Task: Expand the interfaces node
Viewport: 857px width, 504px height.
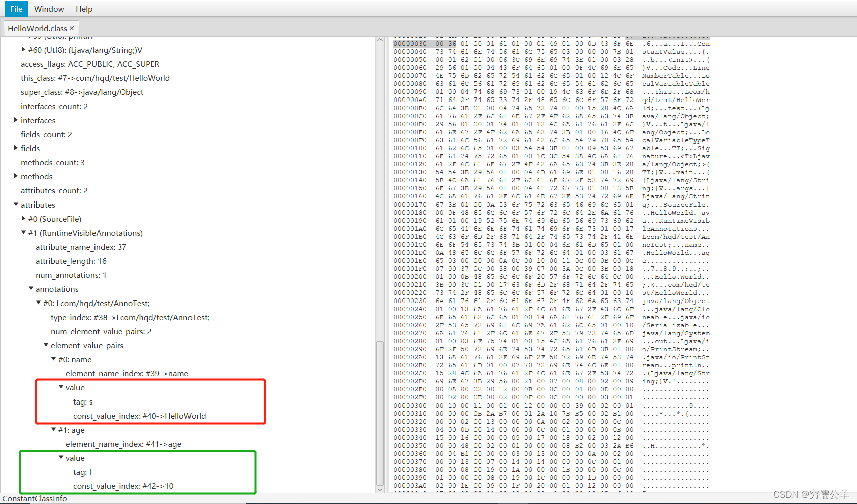Action: click(16, 120)
